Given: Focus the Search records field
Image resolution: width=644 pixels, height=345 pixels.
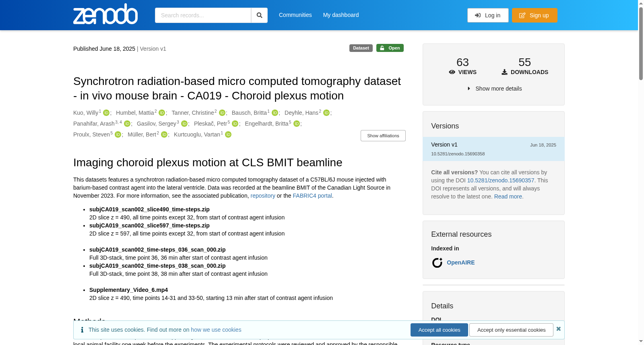Looking at the screenshot, I should tap(203, 15).
